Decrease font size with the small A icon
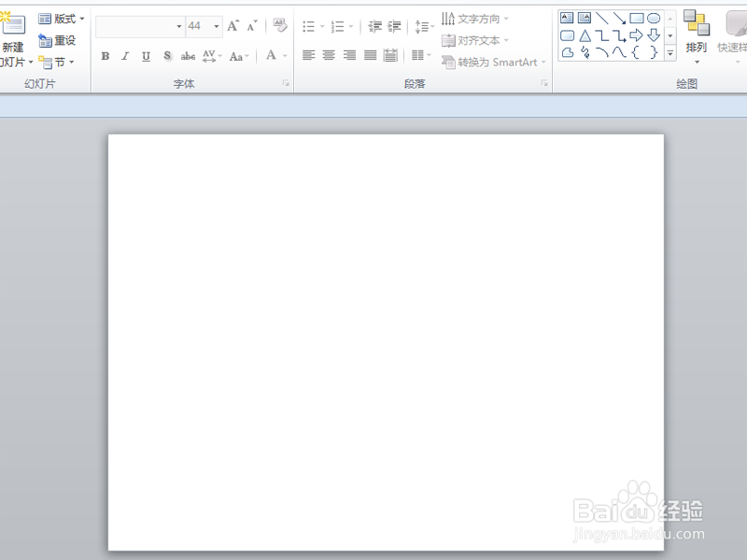The width and height of the screenshot is (747, 560). pos(252,26)
